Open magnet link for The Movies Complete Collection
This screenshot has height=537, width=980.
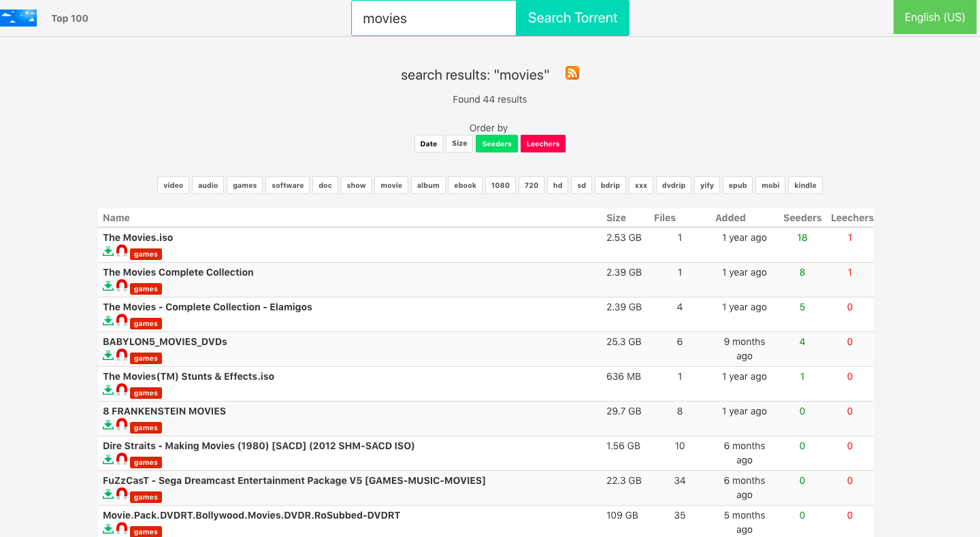click(122, 286)
